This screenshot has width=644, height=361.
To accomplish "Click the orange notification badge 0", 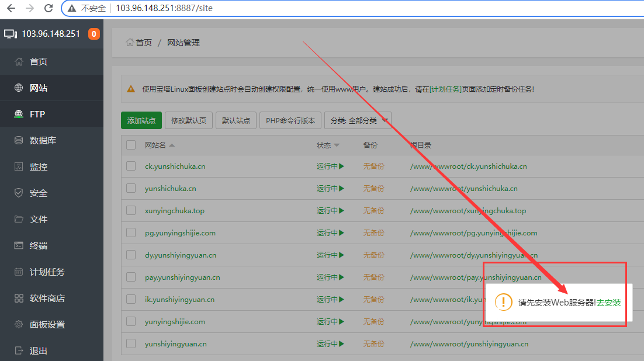I will click(x=94, y=34).
